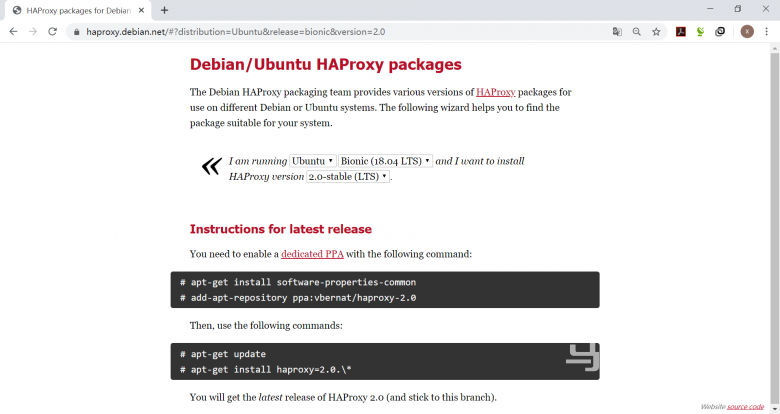Go back to previous page

13,31
